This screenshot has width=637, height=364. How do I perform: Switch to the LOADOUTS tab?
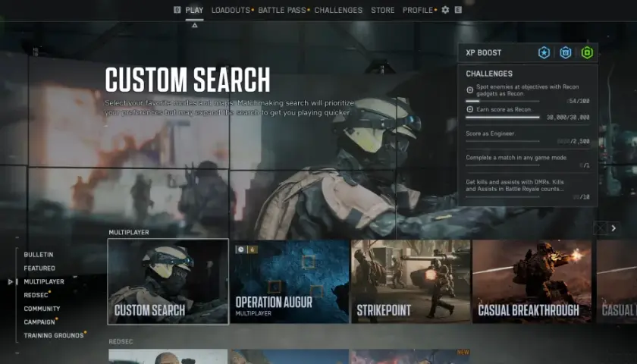point(231,10)
